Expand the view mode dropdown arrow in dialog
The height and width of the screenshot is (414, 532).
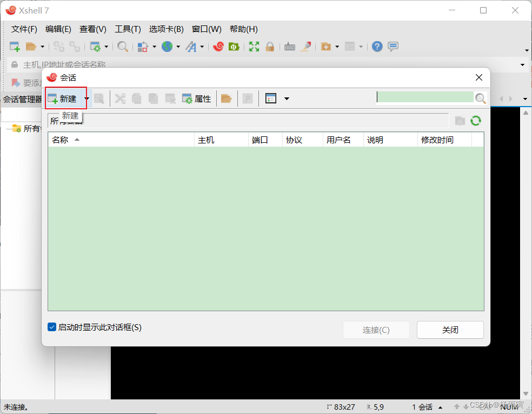pyautogui.click(x=287, y=99)
